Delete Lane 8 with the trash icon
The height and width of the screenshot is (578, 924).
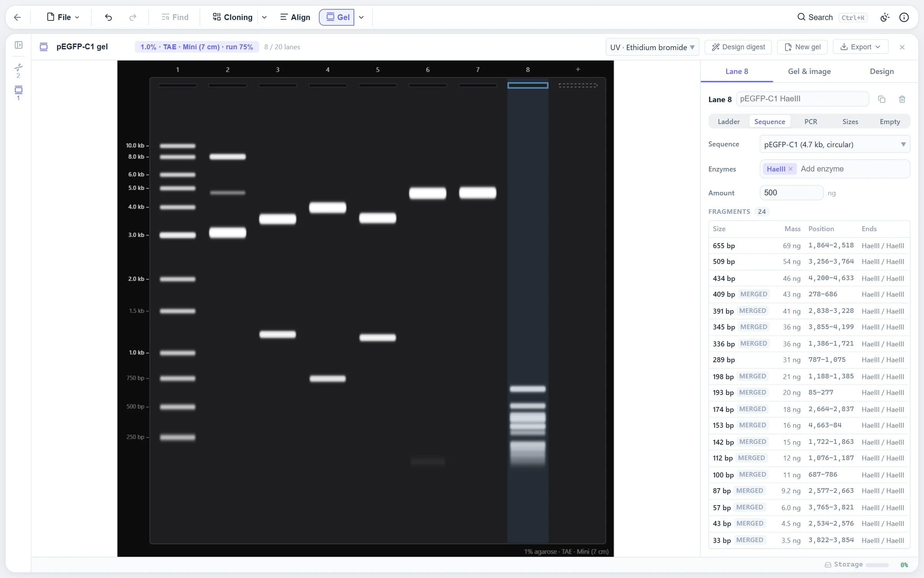point(902,99)
